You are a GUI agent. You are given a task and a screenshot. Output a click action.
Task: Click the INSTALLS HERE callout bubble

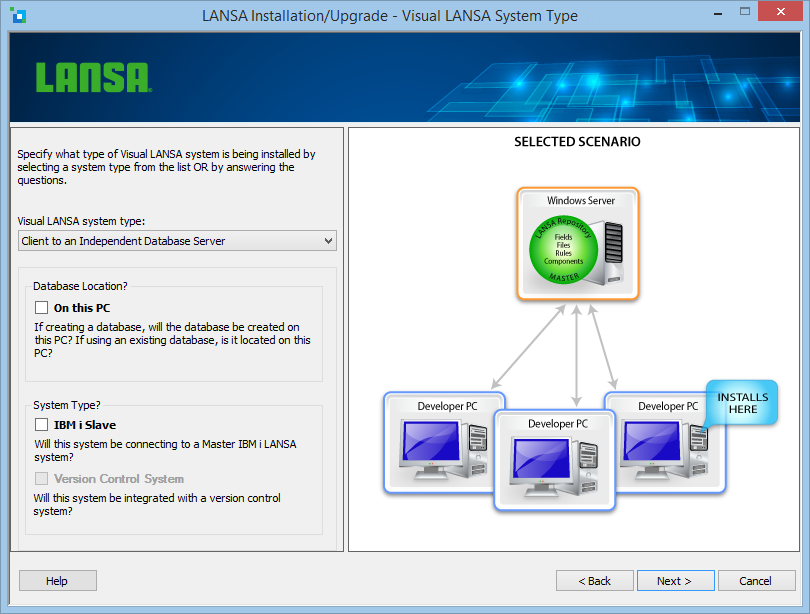coord(742,403)
